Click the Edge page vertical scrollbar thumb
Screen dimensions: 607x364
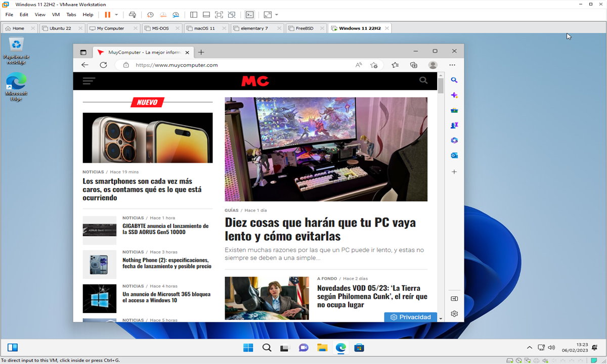(441, 85)
